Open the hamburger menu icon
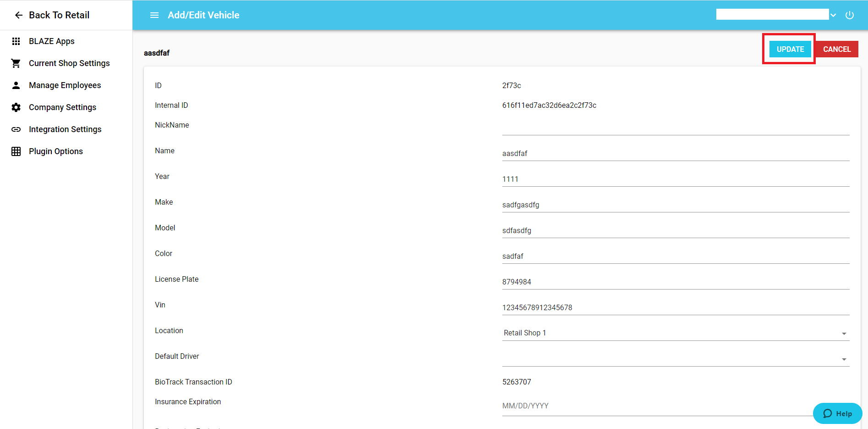868x429 pixels. [x=154, y=15]
